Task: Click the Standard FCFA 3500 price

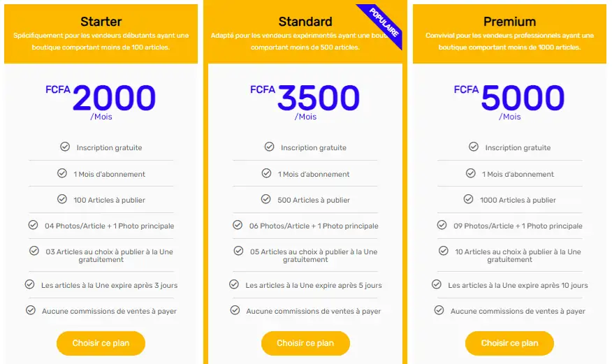Action: coord(318,98)
